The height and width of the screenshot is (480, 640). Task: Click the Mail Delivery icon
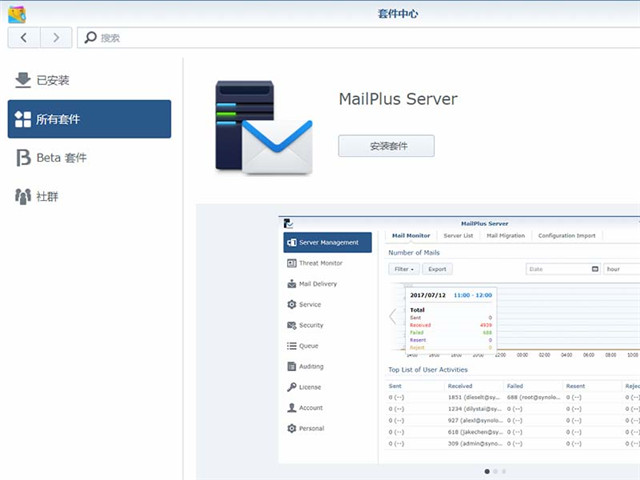[x=292, y=284]
